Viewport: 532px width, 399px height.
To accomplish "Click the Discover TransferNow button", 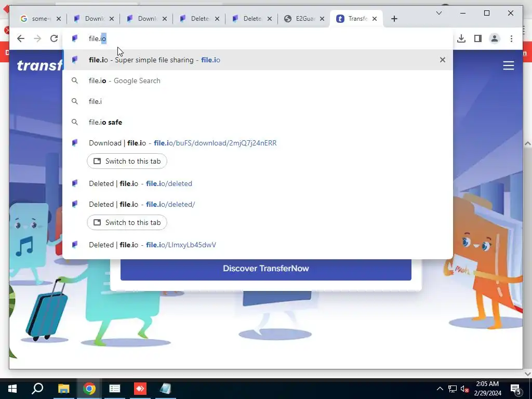I will [x=265, y=270].
